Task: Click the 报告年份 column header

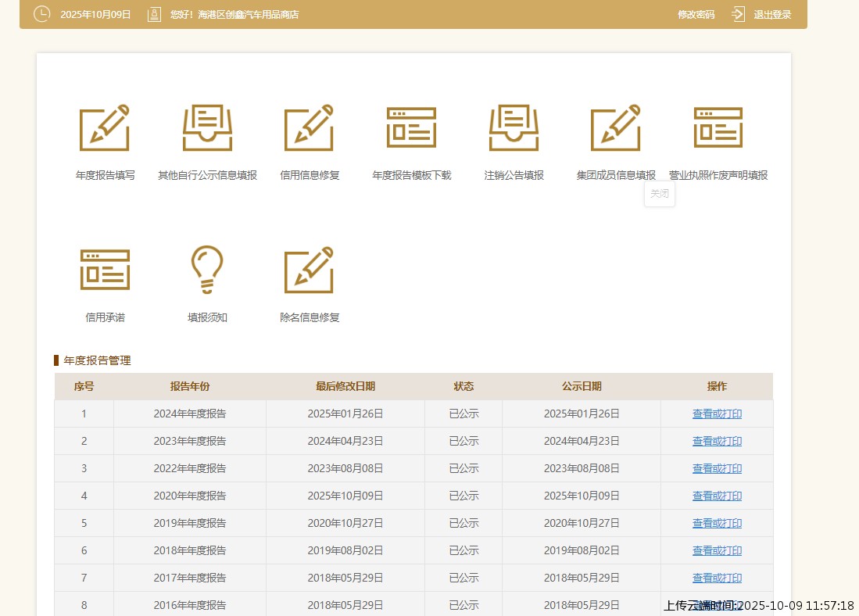Action: click(190, 387)
